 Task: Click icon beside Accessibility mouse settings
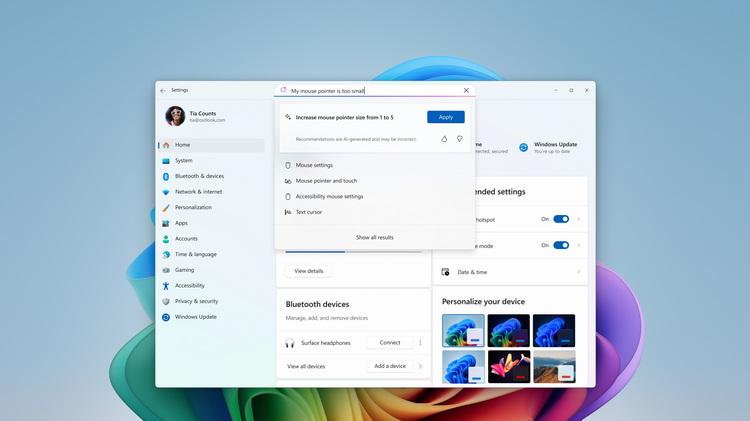(288, 197)
